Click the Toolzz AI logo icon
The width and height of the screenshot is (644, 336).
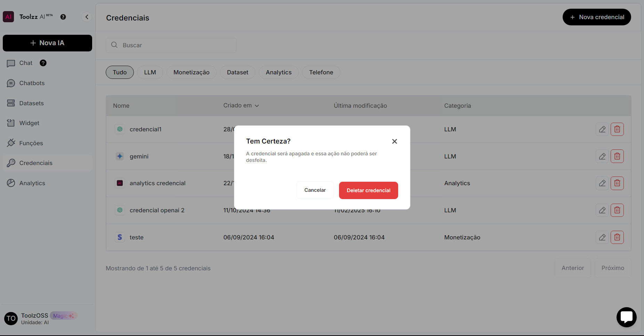pos(8,17)
